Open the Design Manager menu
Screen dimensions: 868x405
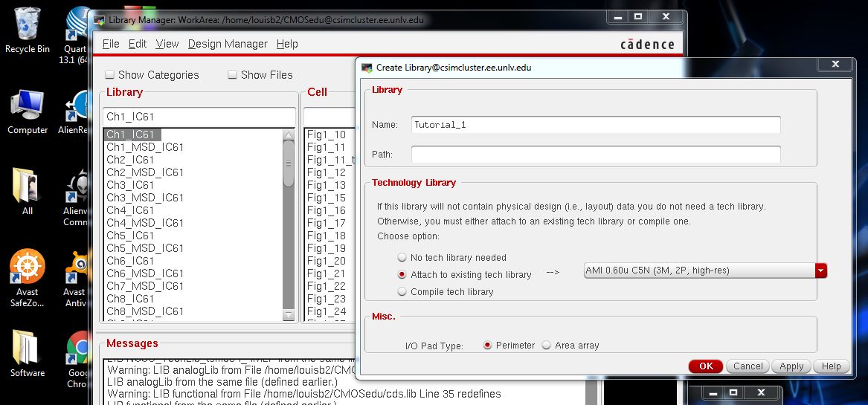coord(228,45)
